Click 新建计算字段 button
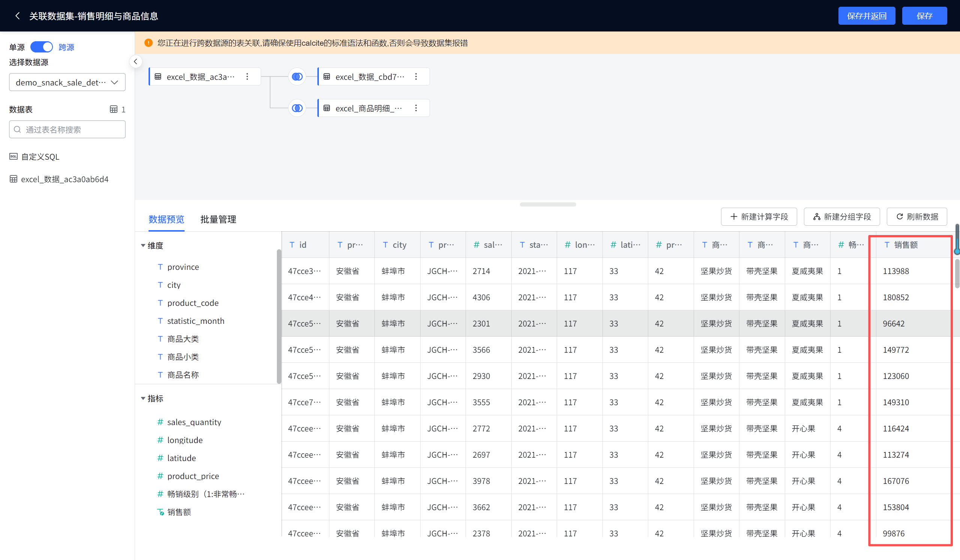Image resolution: width=960 pixels, height=560 pixels. click(x=759, y=217)
